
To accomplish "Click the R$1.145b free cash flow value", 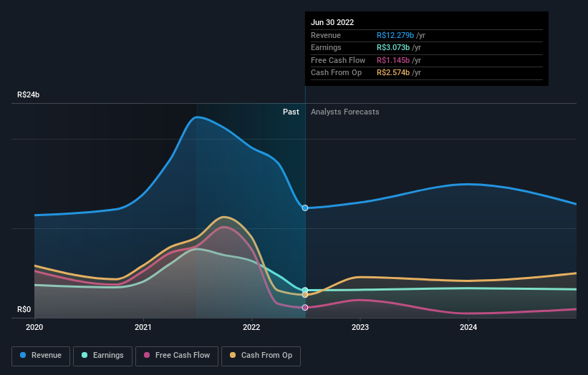I will (x=393, y=60).
